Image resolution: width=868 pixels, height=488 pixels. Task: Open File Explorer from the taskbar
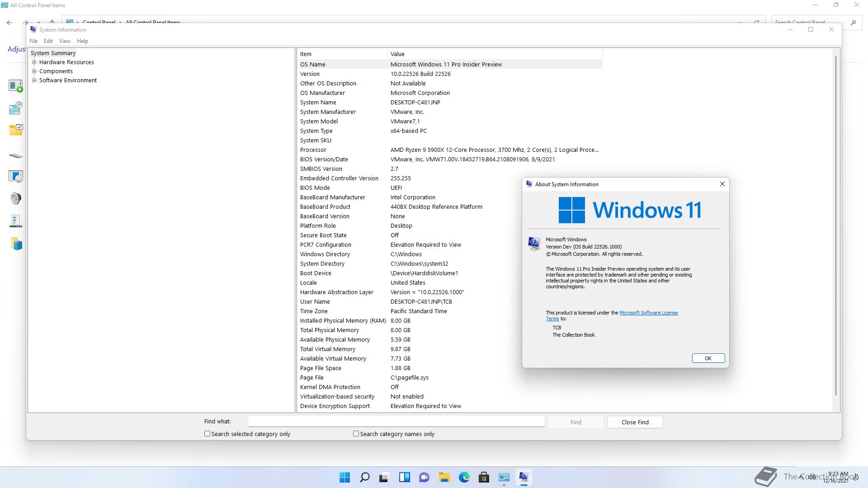(x=444, y=477)
